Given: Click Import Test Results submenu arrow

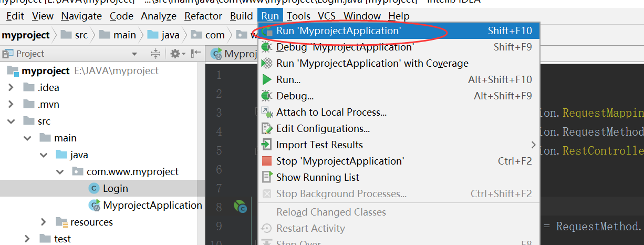Looking at the screenshot, I should [533, 145].
